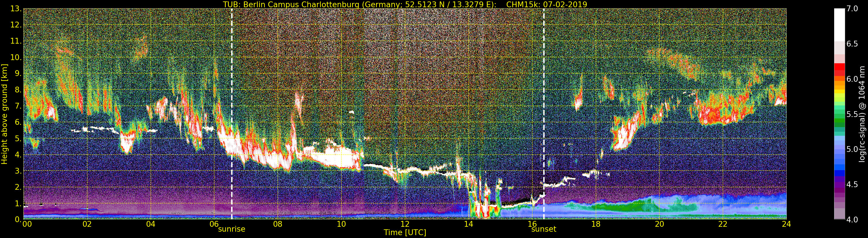Click the height axis tick '8.'
868x238 pixels.
[18, 90]
